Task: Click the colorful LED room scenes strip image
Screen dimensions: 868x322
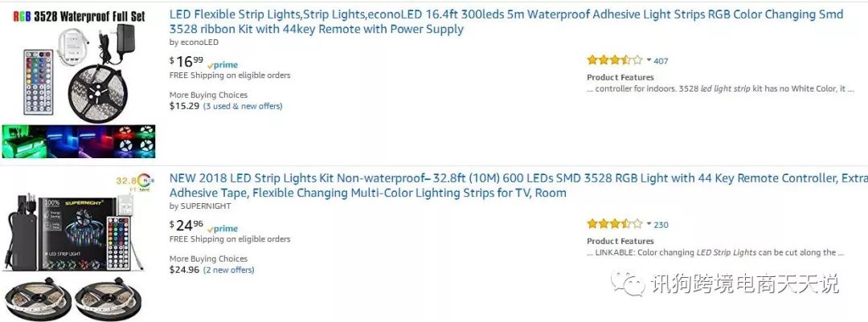Action: click(78, 141)
